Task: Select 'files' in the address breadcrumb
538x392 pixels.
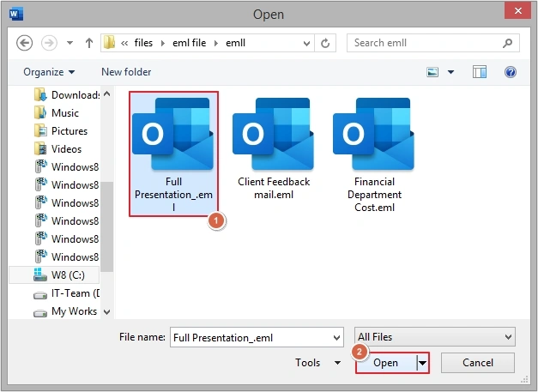Action: click(x=143, y=43)
